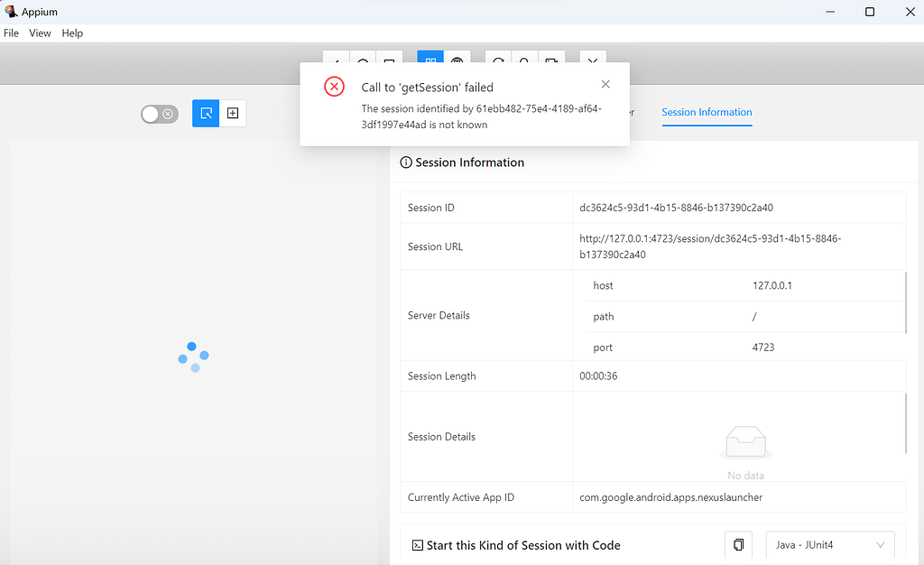Viewport: 924px width, 565px height.
Task: Activate the Select Elements mode button
Action: tap(206, 113)
